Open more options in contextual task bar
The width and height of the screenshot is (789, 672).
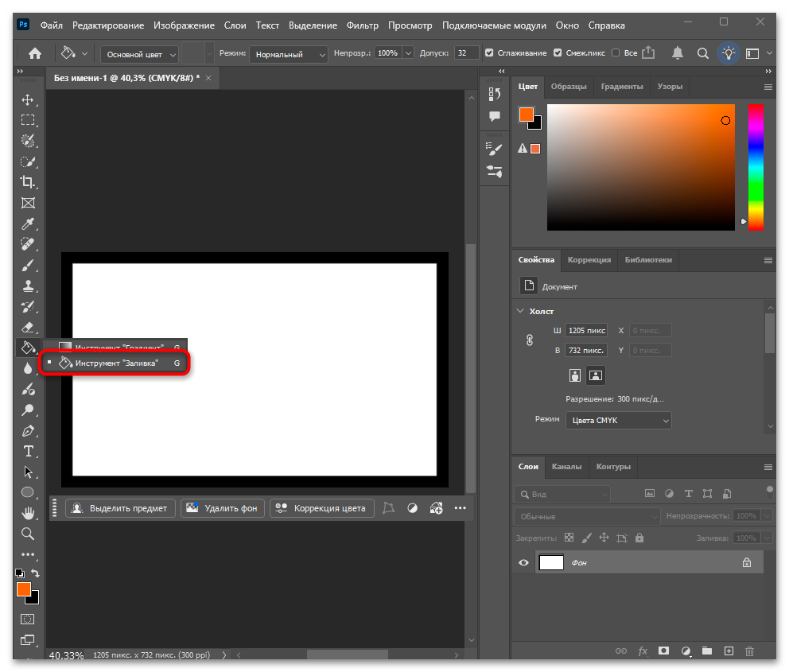point(460,508)
